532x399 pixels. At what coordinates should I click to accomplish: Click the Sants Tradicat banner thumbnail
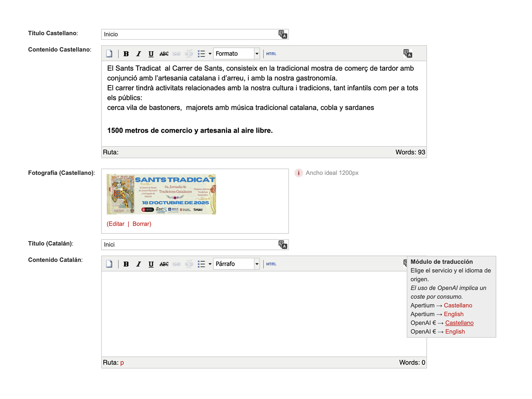coord(161,194)
